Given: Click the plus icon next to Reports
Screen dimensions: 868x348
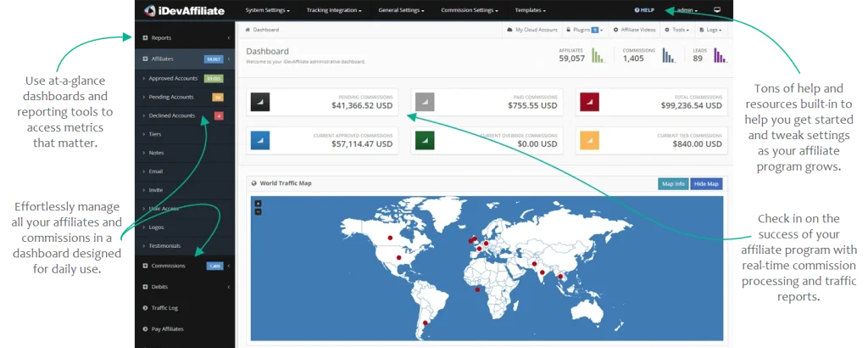Looking at the screenshot, I should point(145,37).
